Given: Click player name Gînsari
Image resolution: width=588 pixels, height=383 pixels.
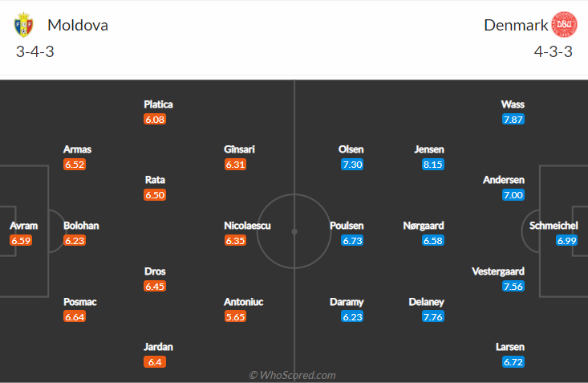Looking at the screenshot, I should (x=239, y=149).
